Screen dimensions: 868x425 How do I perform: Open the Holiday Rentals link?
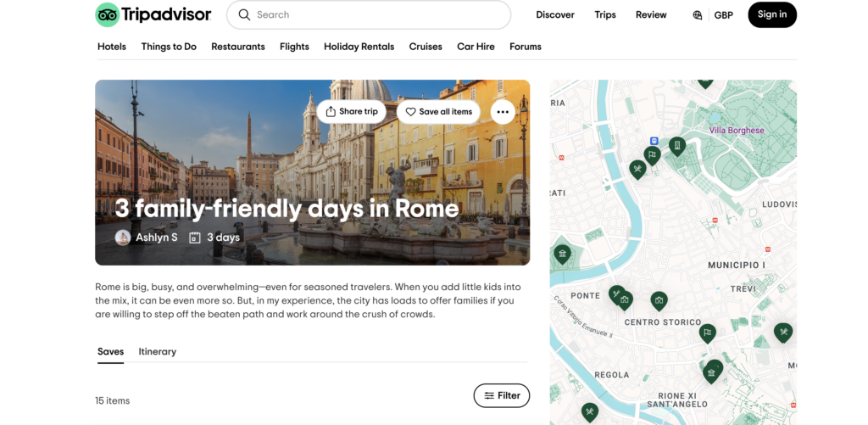359,47
